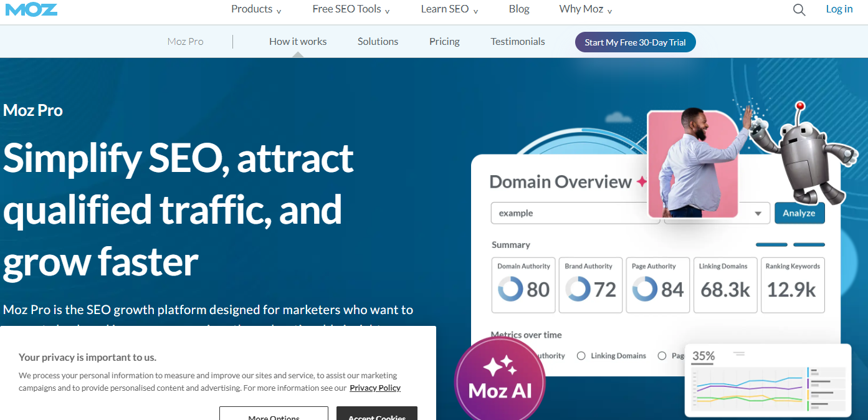Open the search magnifier icon
The width and height of the screenshot is (868, 420).
point(799,9)
